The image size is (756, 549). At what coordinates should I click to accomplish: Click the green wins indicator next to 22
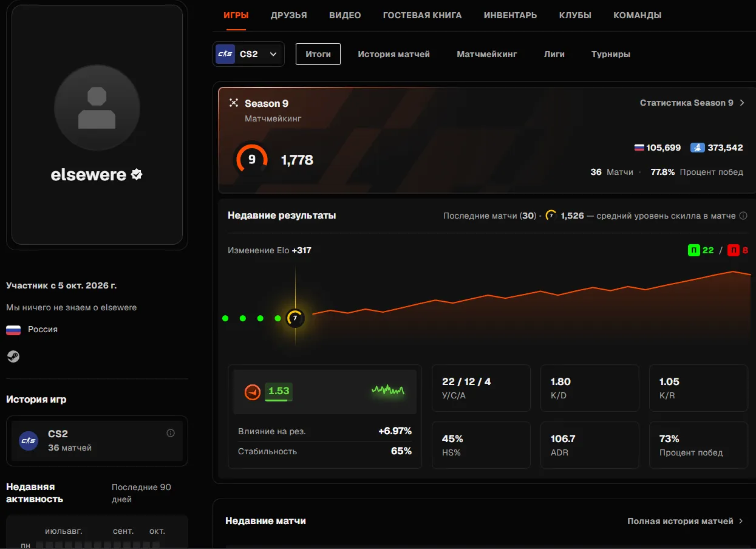[693, 250]
